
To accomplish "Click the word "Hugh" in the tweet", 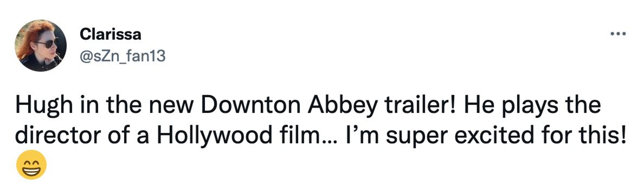I will coord(44,105).
